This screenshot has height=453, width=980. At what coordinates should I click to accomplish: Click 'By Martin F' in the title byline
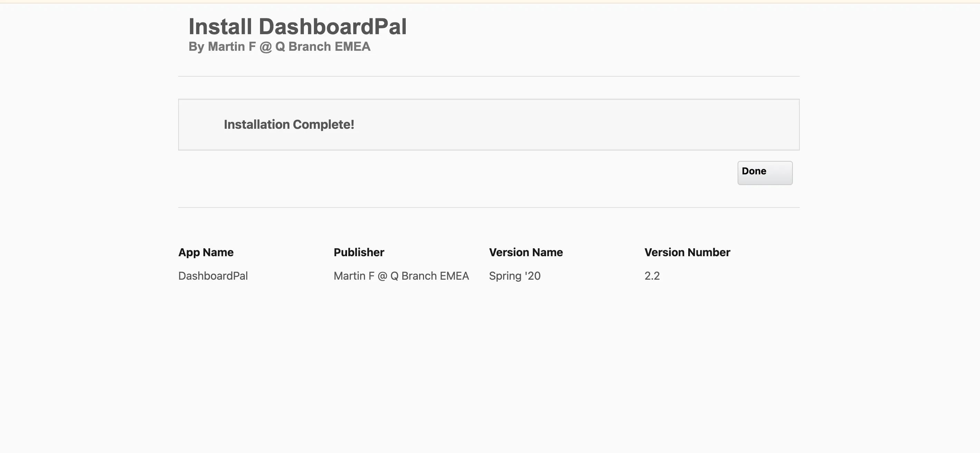[222, 46]
